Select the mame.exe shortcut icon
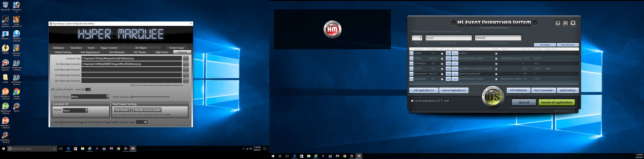This screenshot has width=644, height=159. (x=17, y=50)
